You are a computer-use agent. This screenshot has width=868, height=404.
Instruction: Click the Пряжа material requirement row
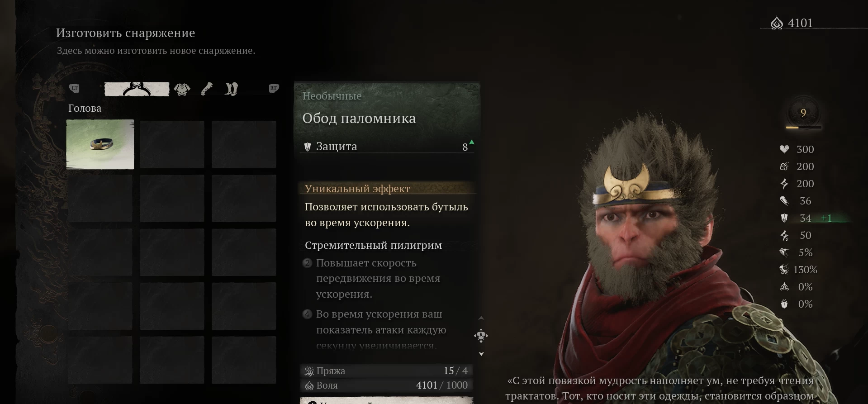387,371
